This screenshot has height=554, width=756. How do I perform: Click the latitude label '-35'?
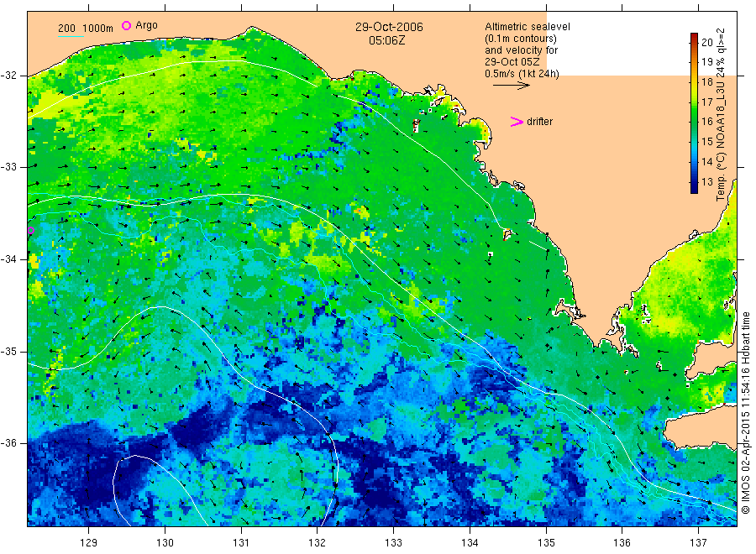click(x=8, y=351)
